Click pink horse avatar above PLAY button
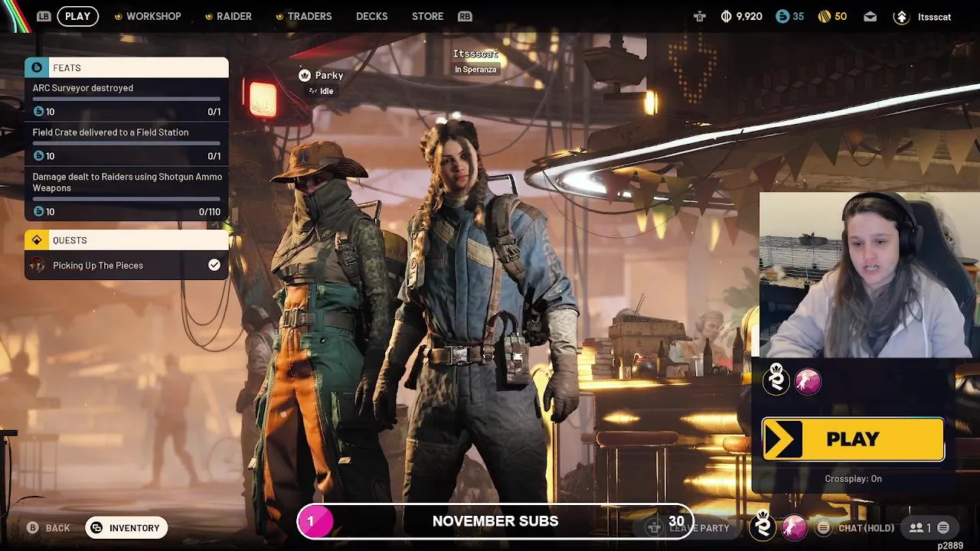 (x=808, y=381)
